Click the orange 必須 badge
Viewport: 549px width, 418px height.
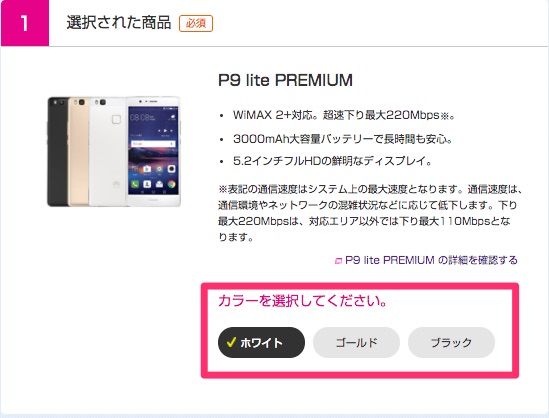[196, 23]
